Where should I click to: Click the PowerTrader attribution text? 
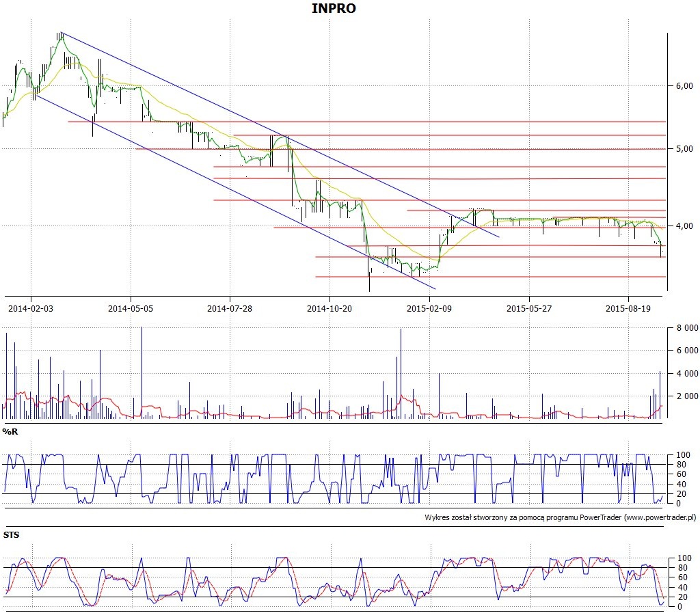tap(561, 517)
